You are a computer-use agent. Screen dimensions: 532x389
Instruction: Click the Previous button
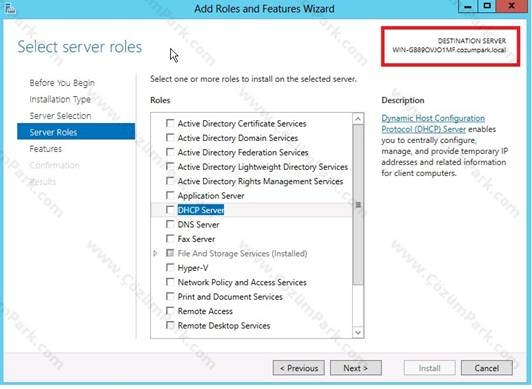tap(299, 368)
